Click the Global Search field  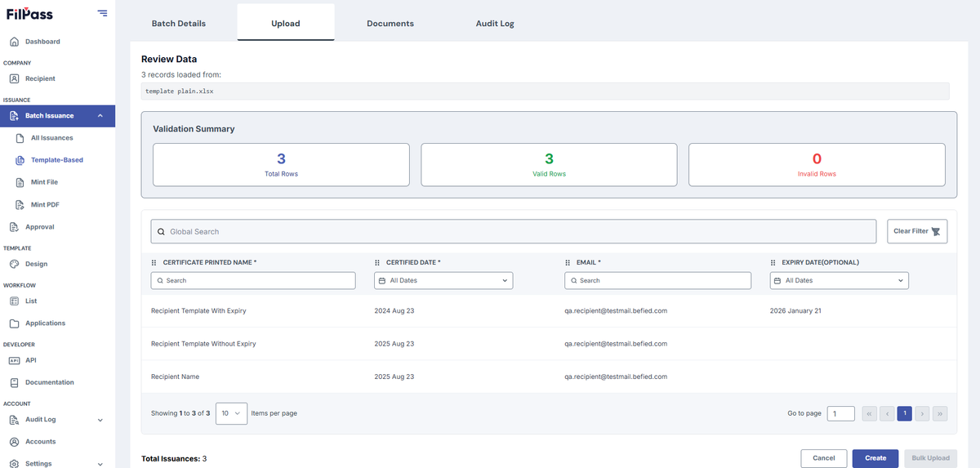click(x=515, y=231)
